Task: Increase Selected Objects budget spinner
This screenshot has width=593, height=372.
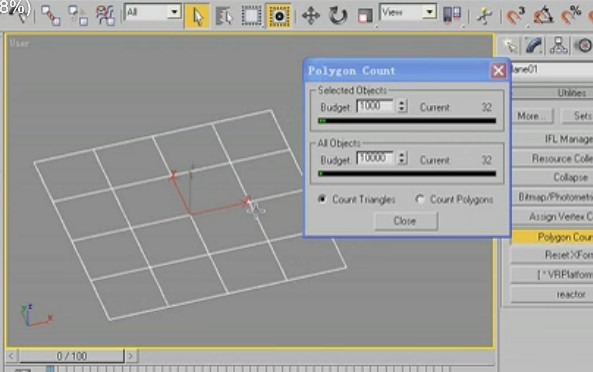Action: (x=402, y=102)
